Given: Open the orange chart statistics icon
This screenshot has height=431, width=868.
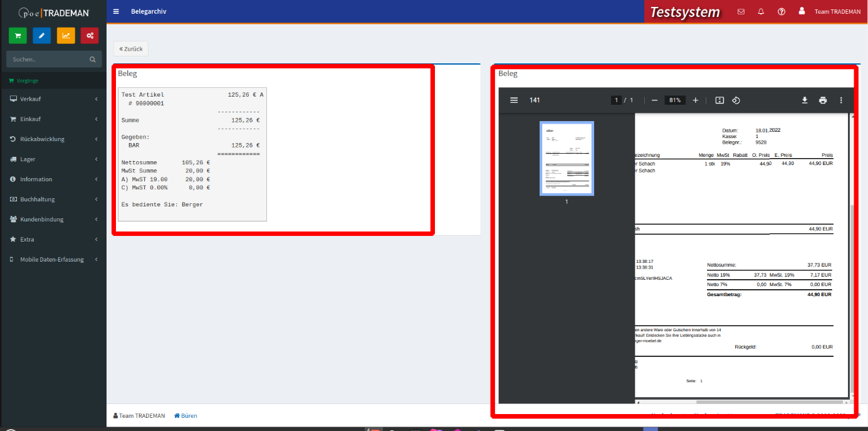Looking at the screenshot, I should (x=66, y=36).
